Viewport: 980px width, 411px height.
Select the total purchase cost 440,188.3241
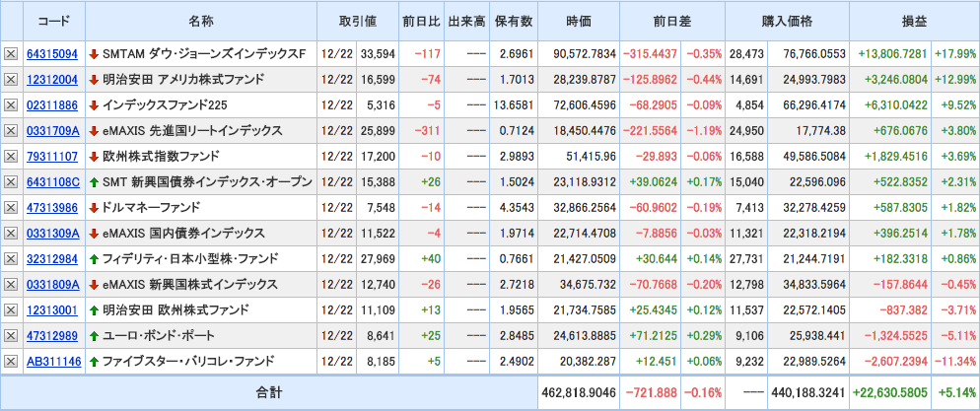click(x=808, y=393)
